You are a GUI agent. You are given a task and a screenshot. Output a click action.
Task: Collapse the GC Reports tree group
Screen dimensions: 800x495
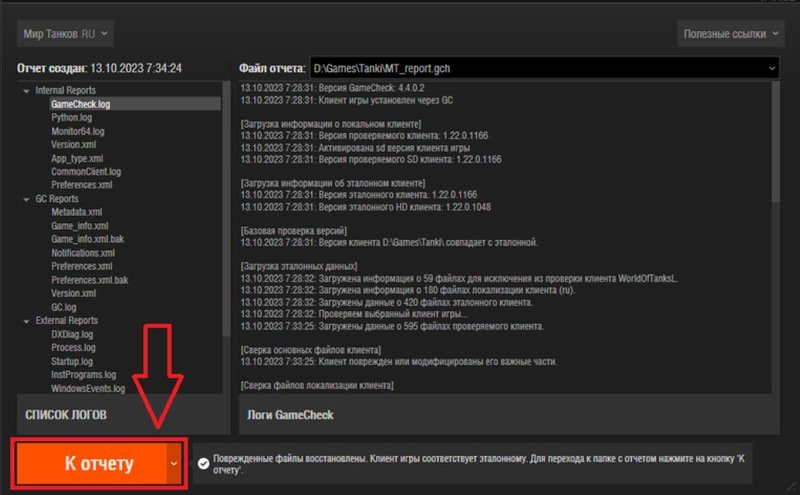[27, 199]
